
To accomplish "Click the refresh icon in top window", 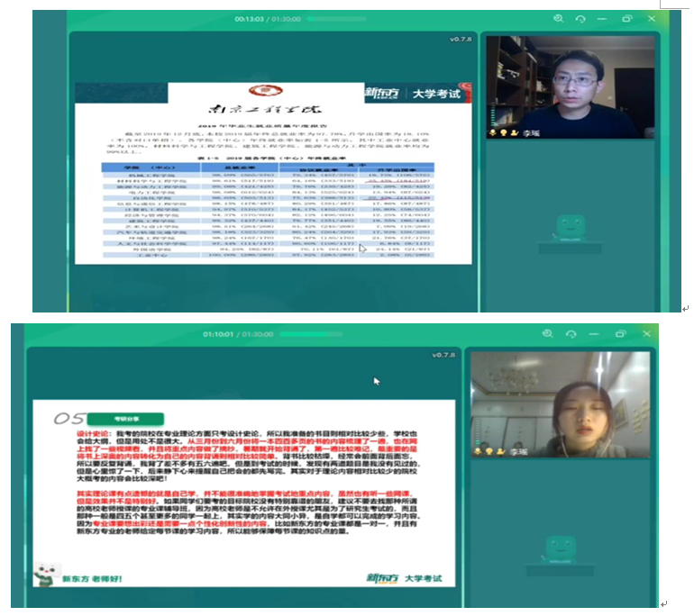I will click(580, 18).
